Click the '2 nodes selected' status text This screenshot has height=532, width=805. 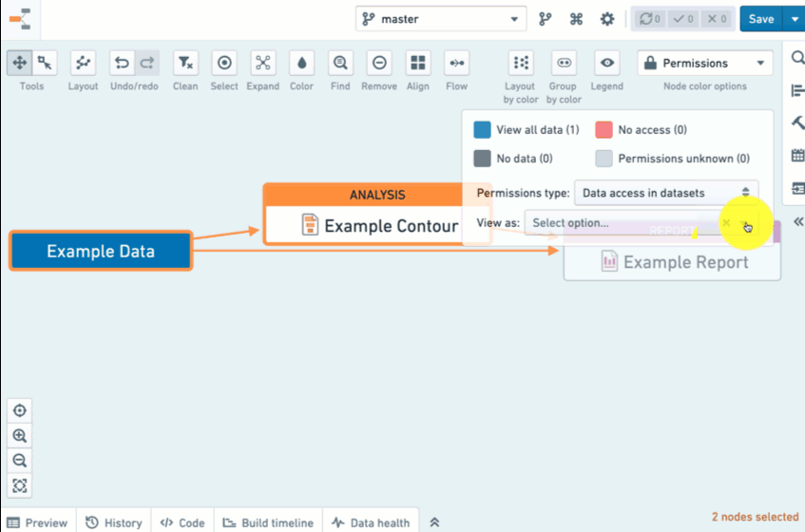click(x=756, y=517)
